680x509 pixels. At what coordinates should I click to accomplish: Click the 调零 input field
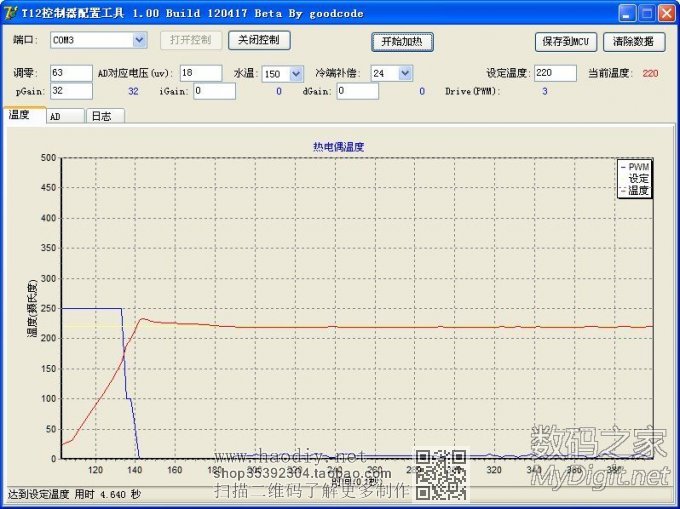tap(70, 73)
